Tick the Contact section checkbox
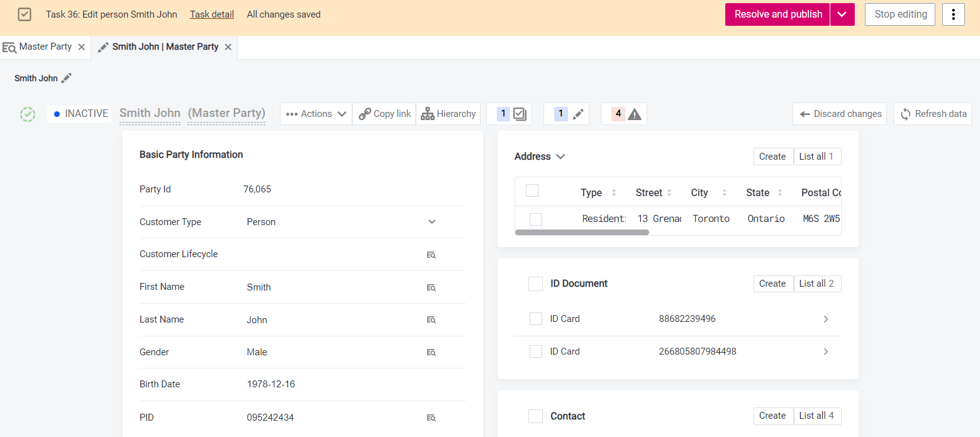This screenshot has width=980, height=437. [535, 416]
